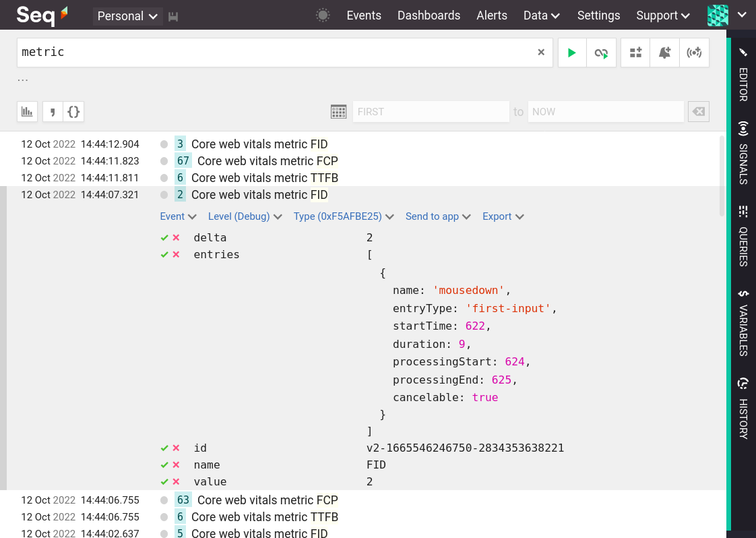756x538 pixels.
Task: Click the green check beside delta
Action: tap(164, 238)
